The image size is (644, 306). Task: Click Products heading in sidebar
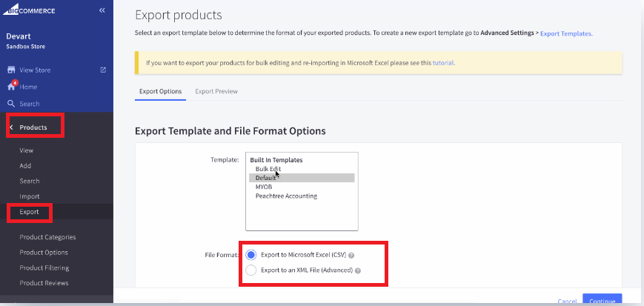33,127
